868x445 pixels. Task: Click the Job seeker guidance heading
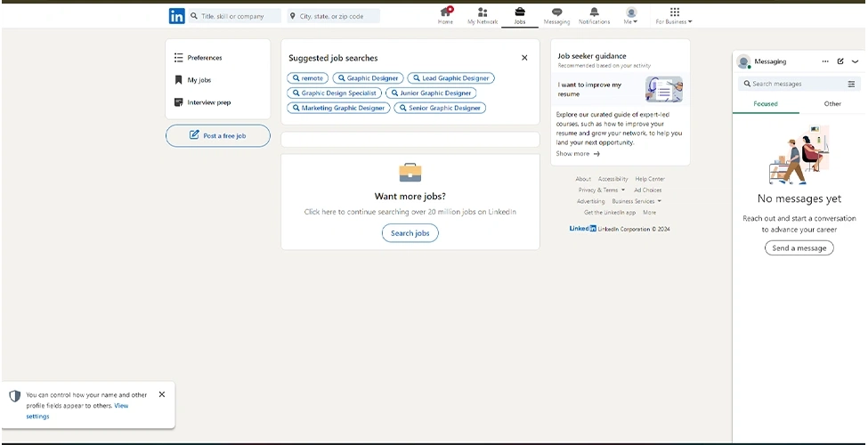[592, 56]
